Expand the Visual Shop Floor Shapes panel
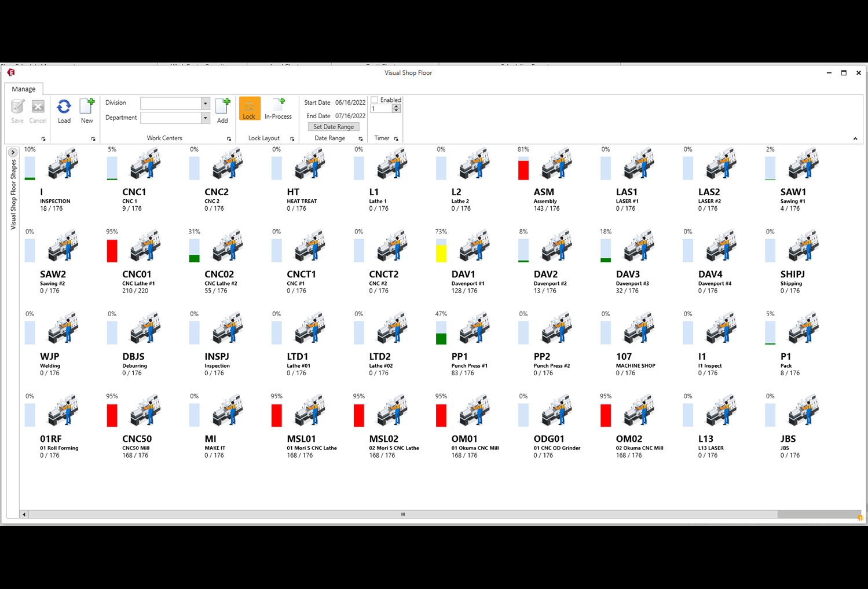The height and width of the screenshot is (589, 868). point(13,152)
